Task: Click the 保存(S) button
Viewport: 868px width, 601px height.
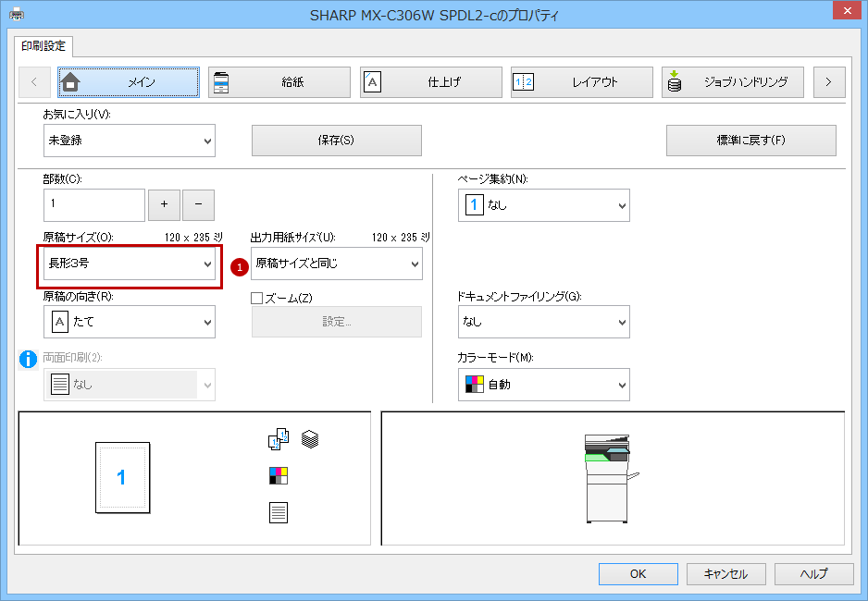Action: (x=337, y=141)
